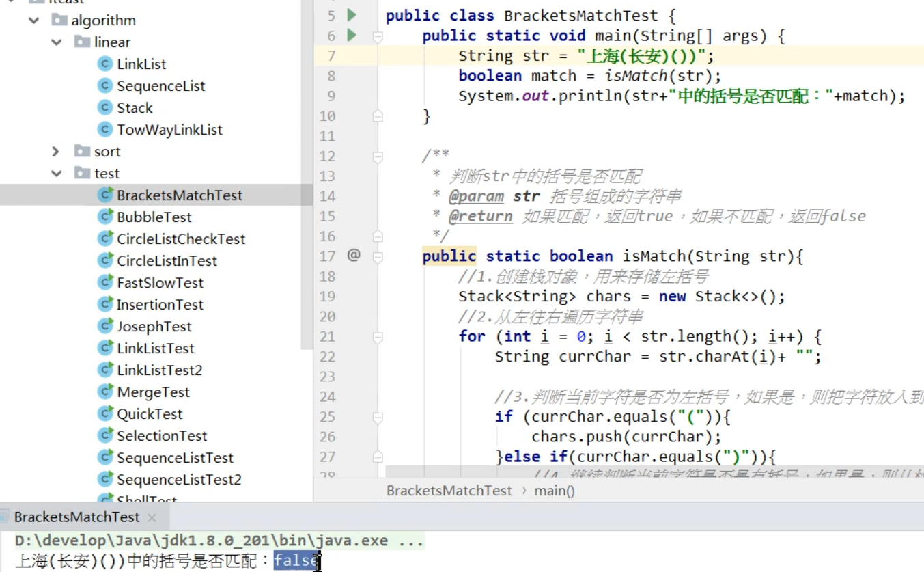Click the highlighted false output in console

tap(296, 560)
